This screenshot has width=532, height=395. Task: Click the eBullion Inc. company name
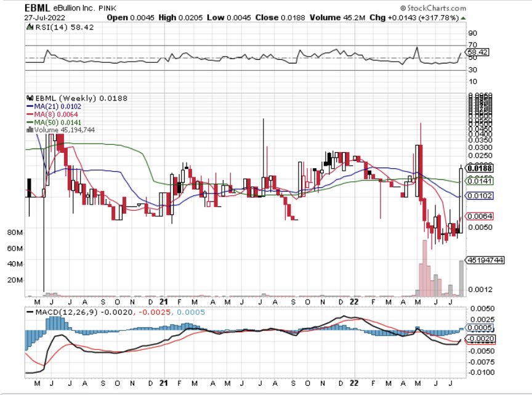click(x=74, y=8)
